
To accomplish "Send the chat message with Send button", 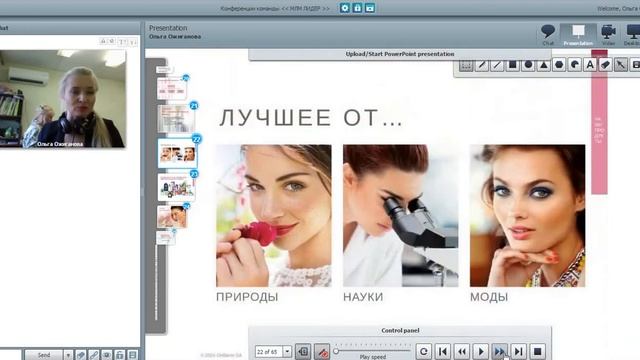I will pyautogui.click(x=44, y=355).
